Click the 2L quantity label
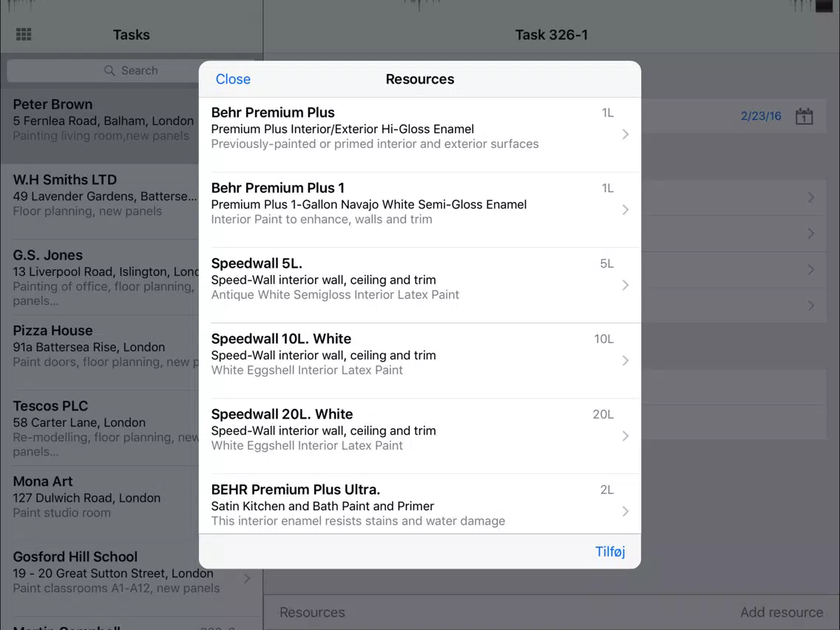 tap(607, 490)
